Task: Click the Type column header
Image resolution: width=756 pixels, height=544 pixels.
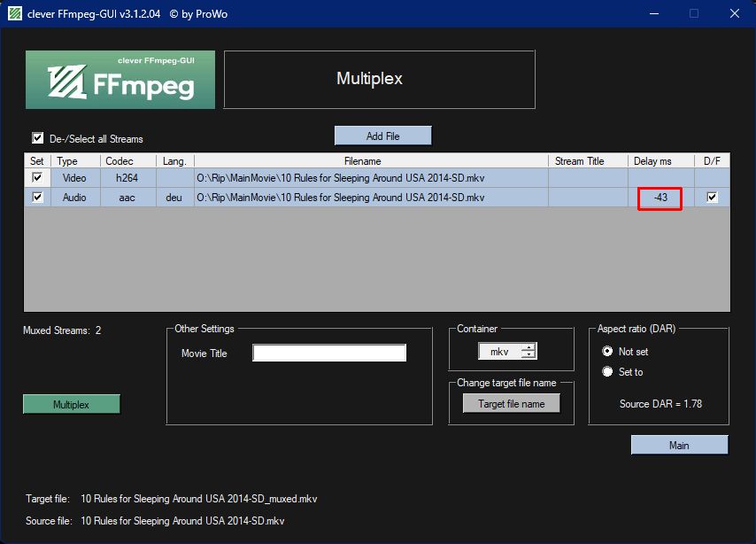Action: pyautogui.click(x=74, y=160)
